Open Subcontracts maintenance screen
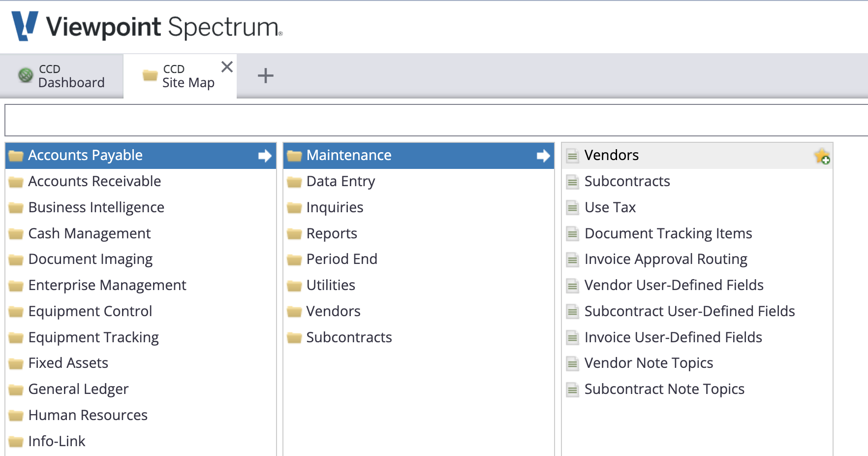 tap(697, 181)
